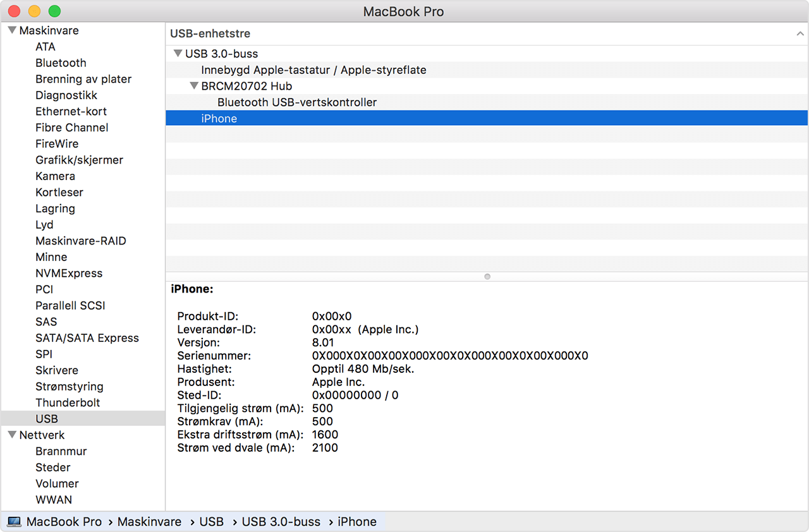Click the Produsent label
809x532 pixels.
point(205,382)
